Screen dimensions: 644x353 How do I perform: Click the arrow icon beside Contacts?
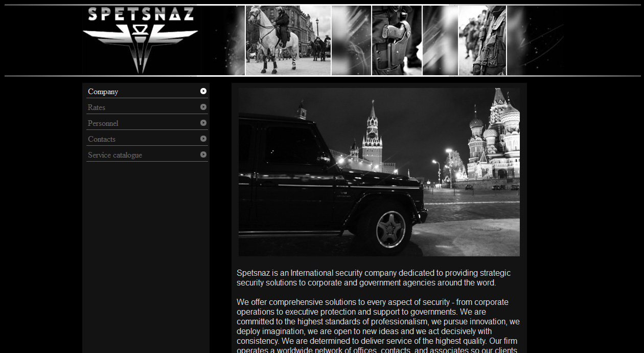pos(203,138)
